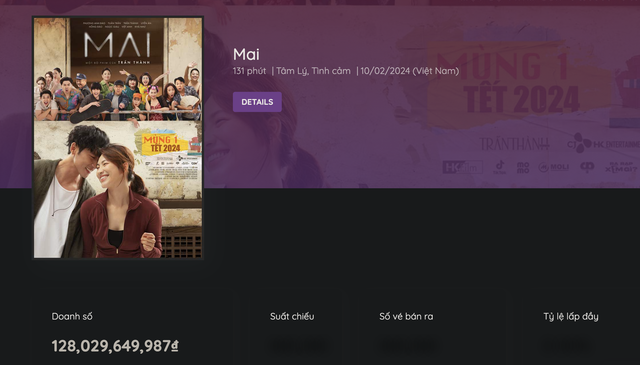The width and height of the screenshot is (640, 365).
Task: Click the Tỷ lệ lấp đầy label
Action: click(571, 316)
